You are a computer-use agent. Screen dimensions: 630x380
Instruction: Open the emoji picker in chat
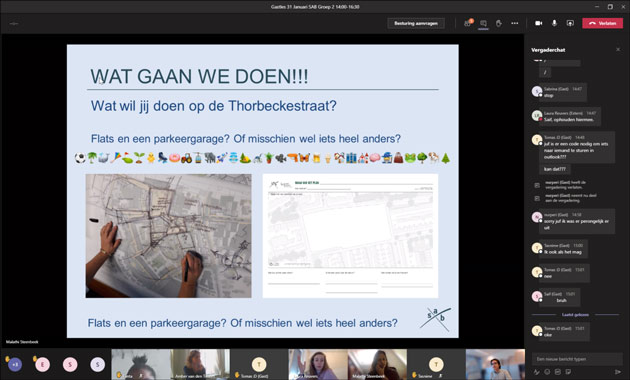(x=547, y=372)
